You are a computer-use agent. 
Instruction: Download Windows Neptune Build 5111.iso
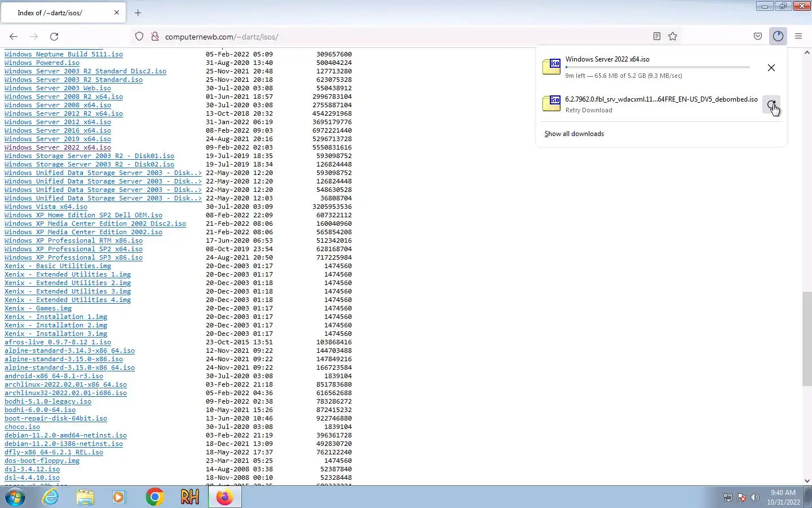coord(64,54)
